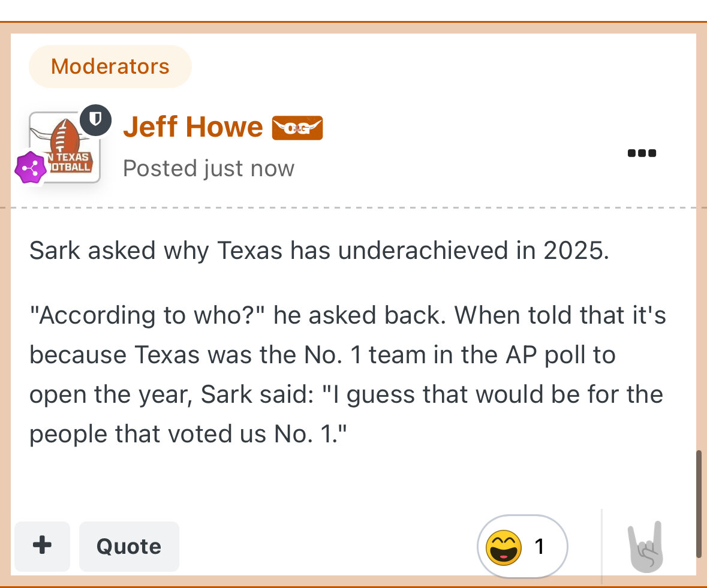View who reacted via the count 1

coord(539,546)
